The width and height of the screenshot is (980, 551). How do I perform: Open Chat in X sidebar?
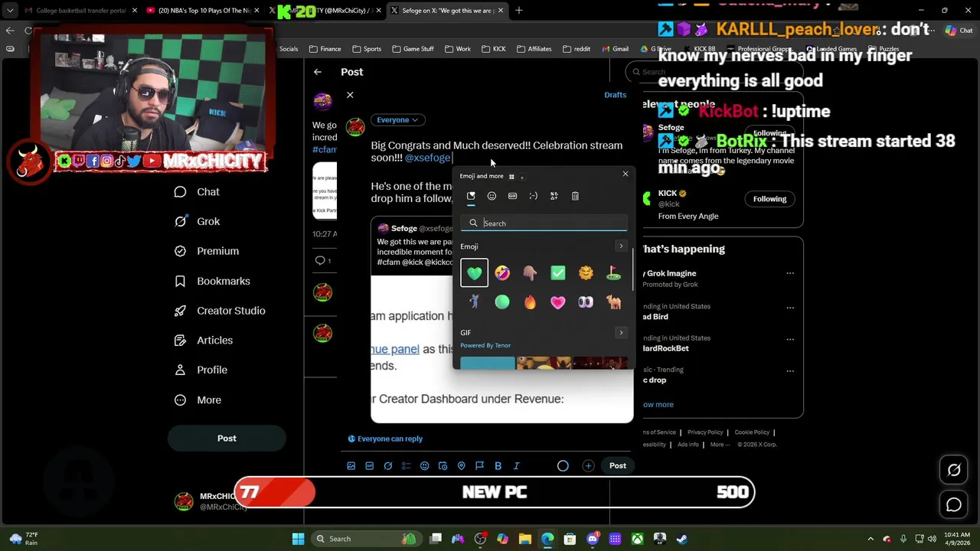click(197, 192)
